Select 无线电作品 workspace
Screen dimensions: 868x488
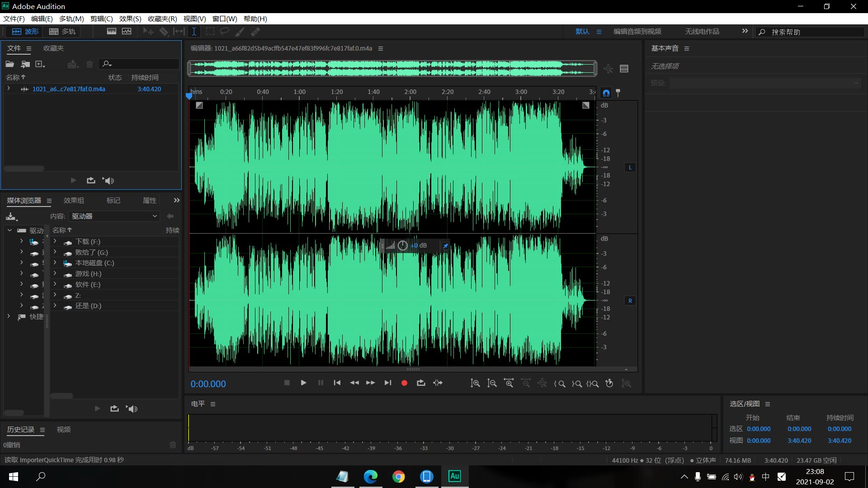point(702,31)
